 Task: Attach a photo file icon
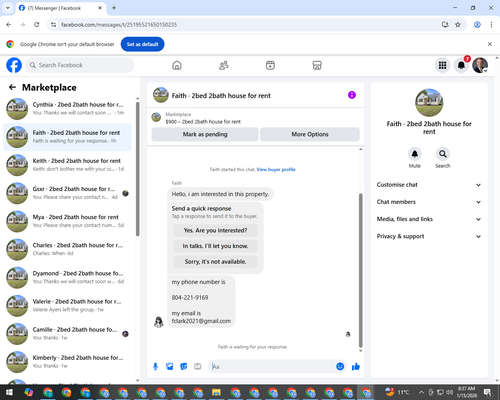coord(170,367)
